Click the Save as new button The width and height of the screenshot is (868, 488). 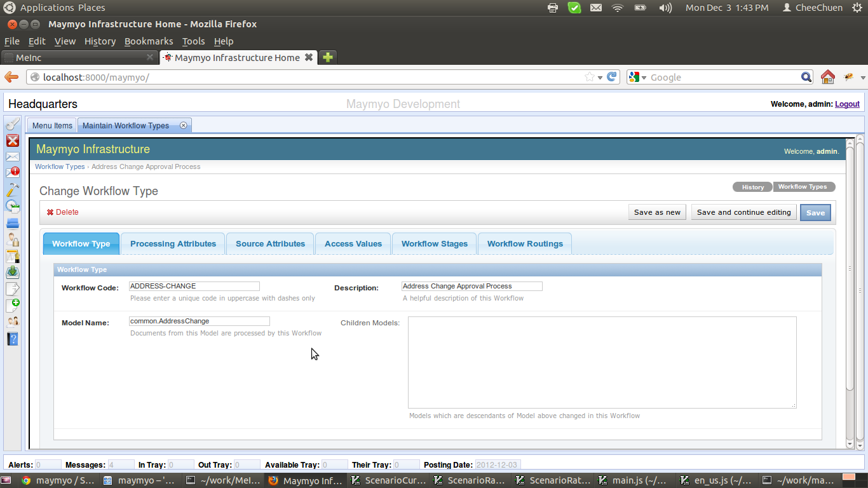[x=657, y=212]
